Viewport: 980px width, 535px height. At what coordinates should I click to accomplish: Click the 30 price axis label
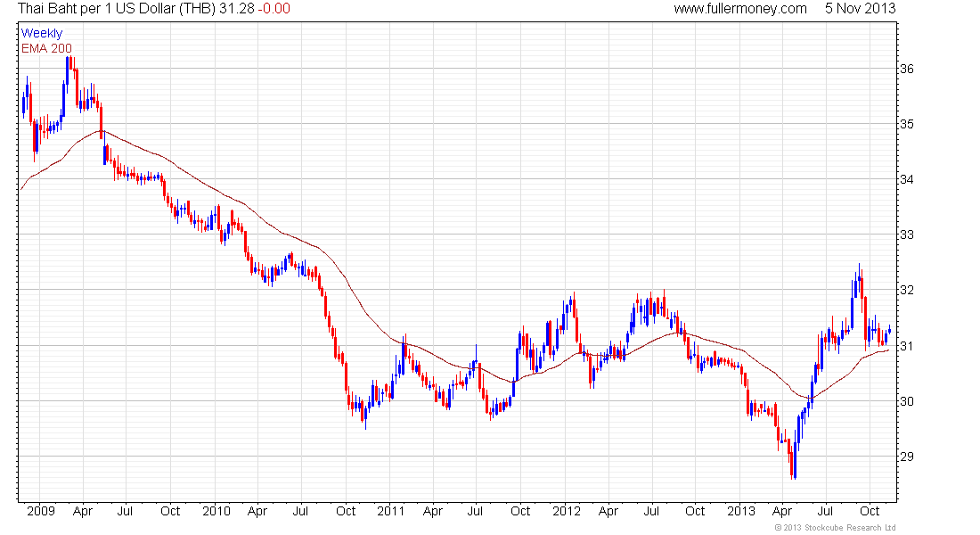point(906,401)
